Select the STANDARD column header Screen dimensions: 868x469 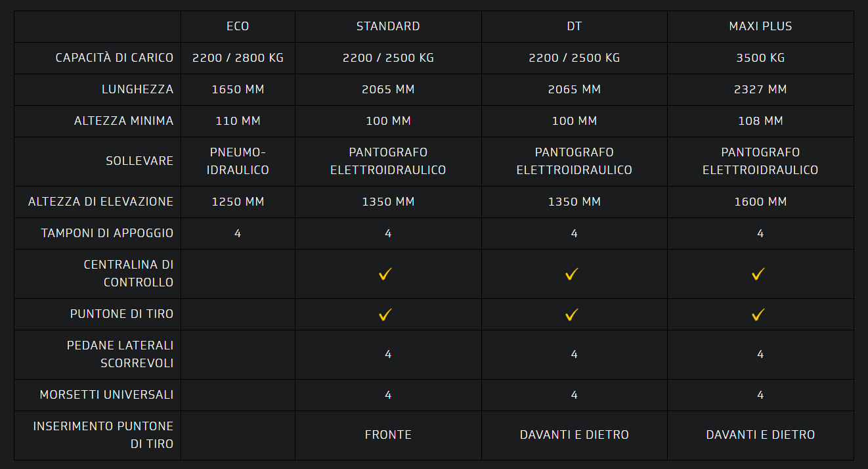tap(388, 26)
